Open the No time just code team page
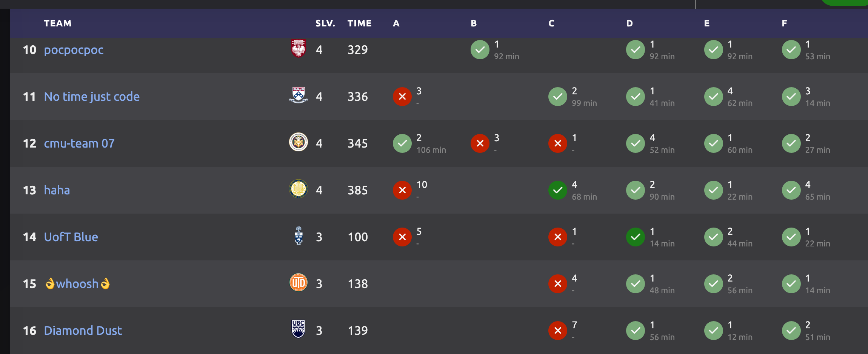The width and height of the screenshot is (868, 354). [x=92, y=97]
